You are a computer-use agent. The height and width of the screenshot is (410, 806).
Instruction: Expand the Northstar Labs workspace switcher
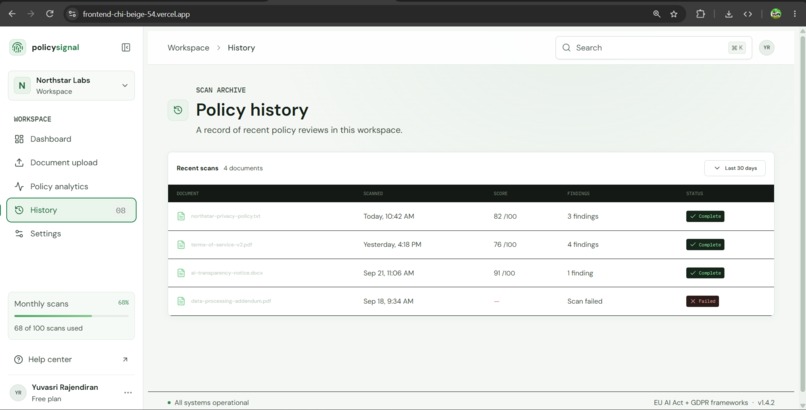click(x=71, y=86)
